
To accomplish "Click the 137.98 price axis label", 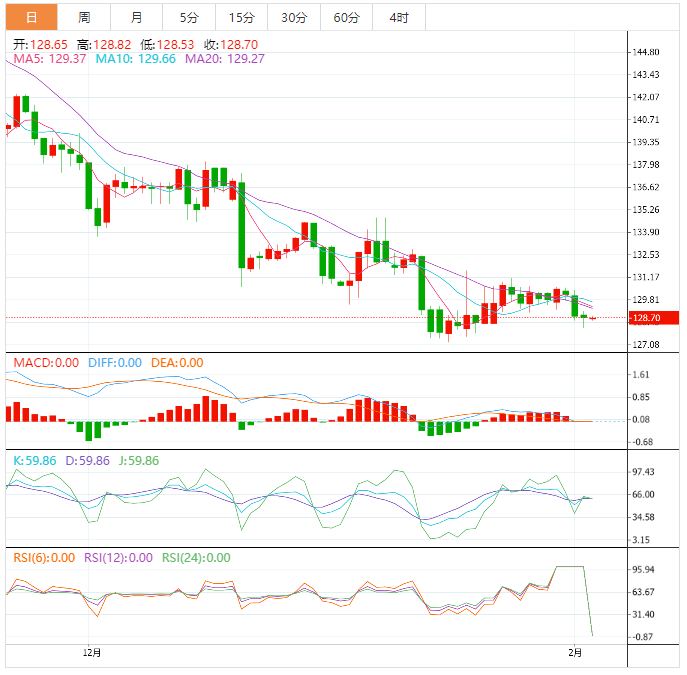I will (x=646, y=165).
